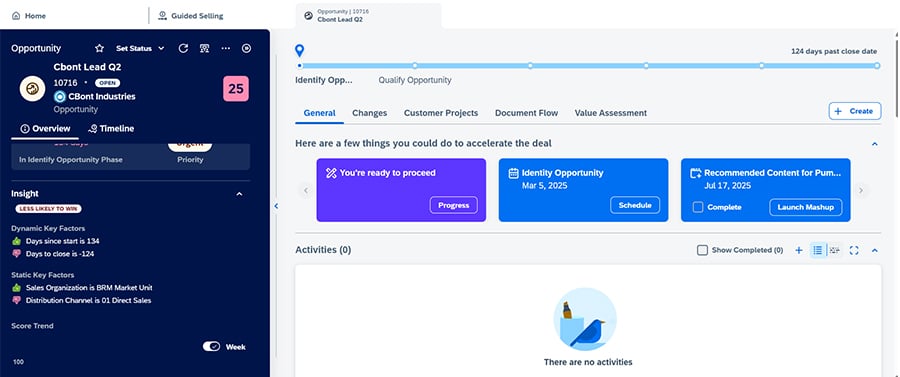Click the Activities (0) heading
Viewport: 900px width, 377px height.
323,250
